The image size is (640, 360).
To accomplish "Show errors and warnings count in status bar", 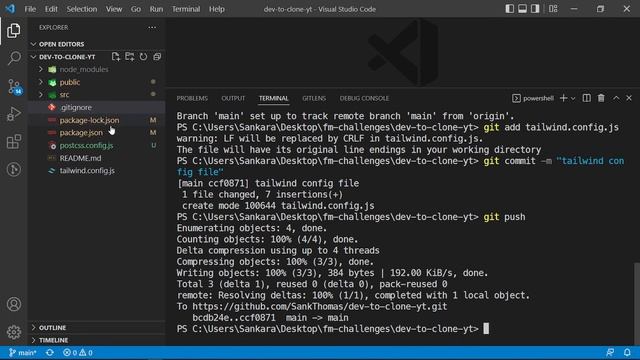I will (x=78, y=353).
